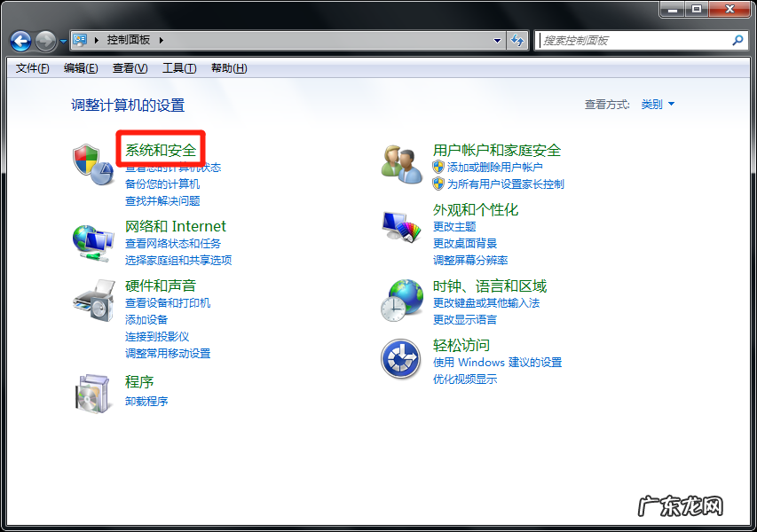Click the search magnifier icon
This screenshot has width=757, height=532.
click(x=737, y=41)
